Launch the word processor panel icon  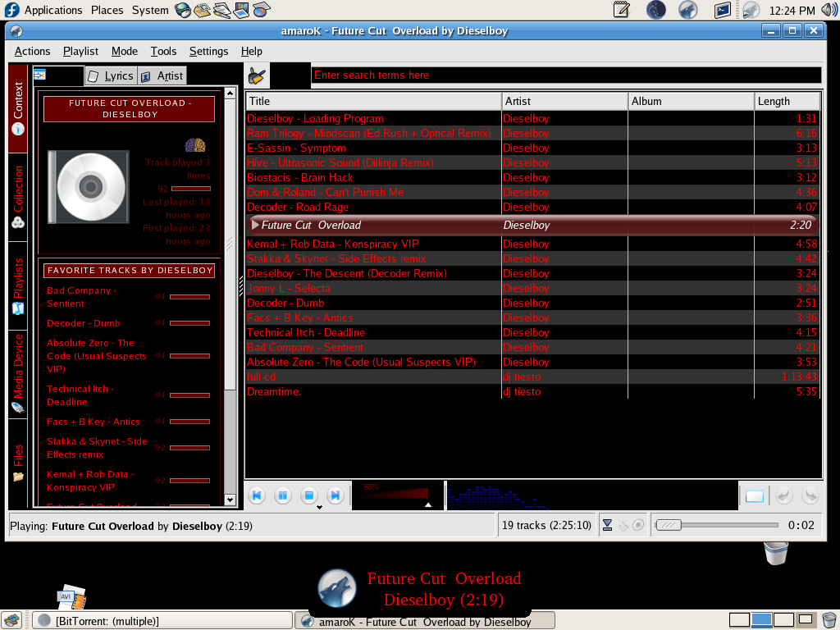[x=221, y=10]
